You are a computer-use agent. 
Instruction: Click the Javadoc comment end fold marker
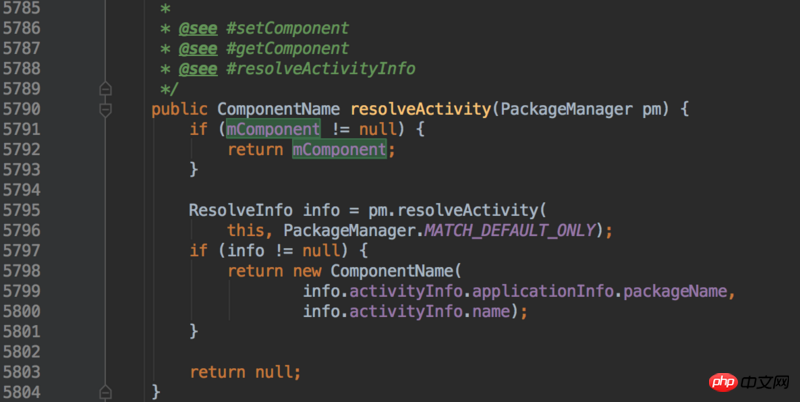pyautogui.click(x=105, y=89)
